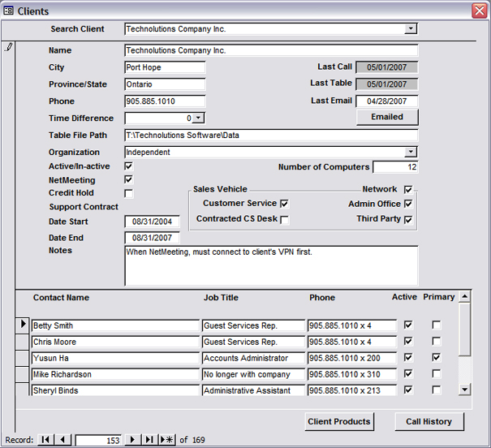This screenshot has width=491, height=448.
Task: Click the Emailed button
Action: [x=387, y=117]
